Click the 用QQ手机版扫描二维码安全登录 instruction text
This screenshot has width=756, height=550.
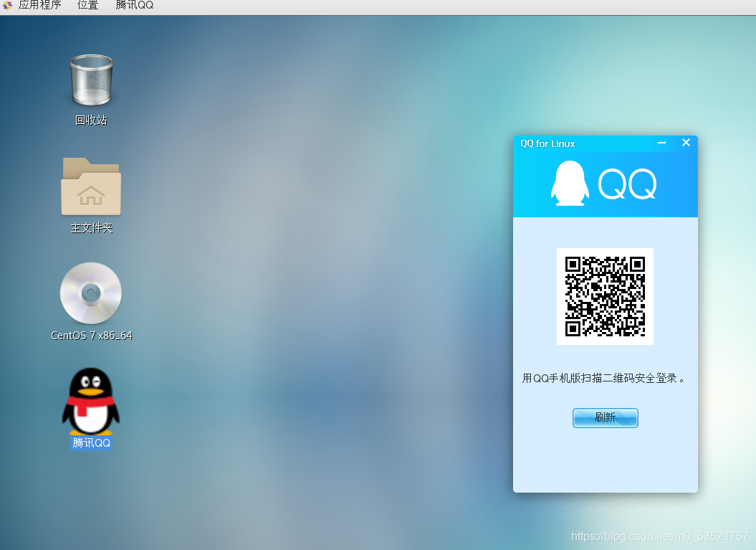(604, 378)
